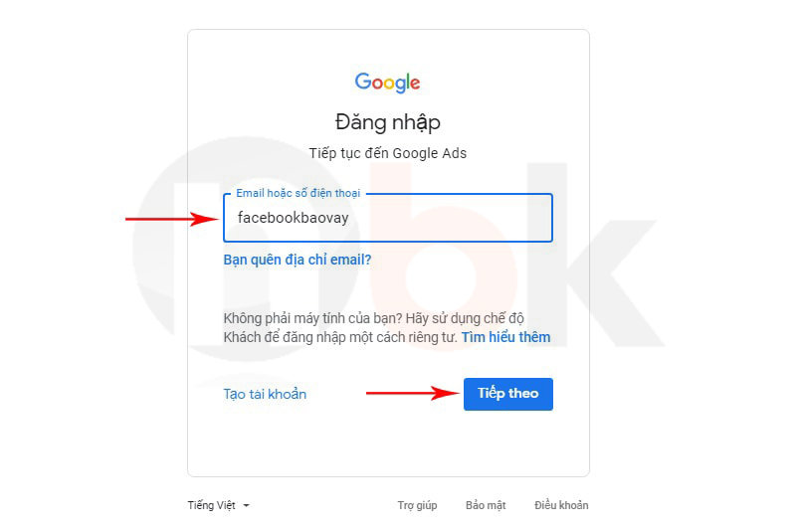Click the blue 'Tiếp theo' button
799x532 pixels.
click(508, 394)
